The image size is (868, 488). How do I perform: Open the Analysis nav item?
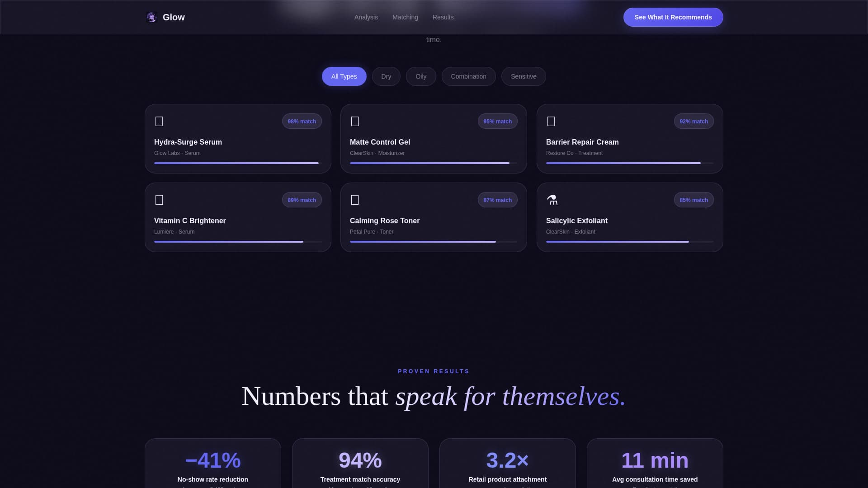(366, 17)
